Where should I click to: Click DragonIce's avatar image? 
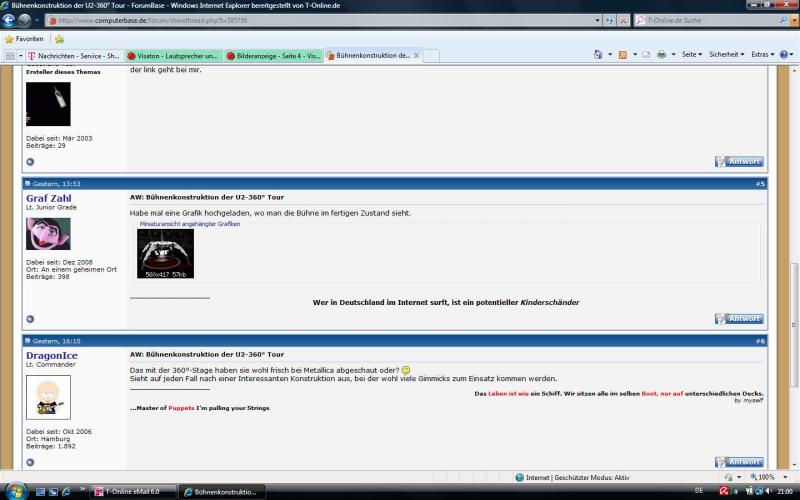click(x=48, y=397)
